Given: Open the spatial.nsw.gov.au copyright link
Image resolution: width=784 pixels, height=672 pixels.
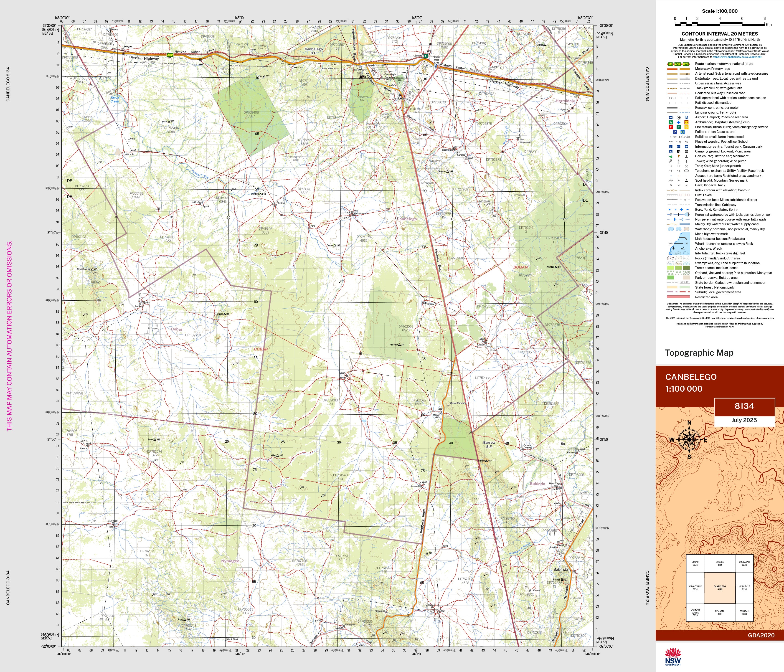Looking at the screenshot, I should click(737, 57).
